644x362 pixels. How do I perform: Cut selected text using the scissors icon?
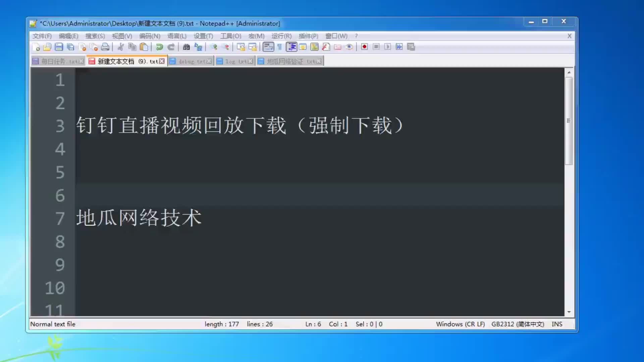point(121,47)
